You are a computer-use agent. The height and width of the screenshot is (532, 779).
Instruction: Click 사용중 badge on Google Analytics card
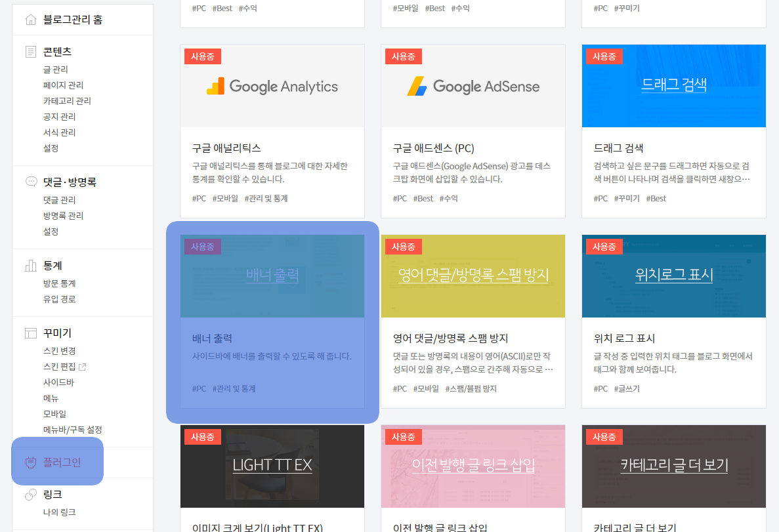coord(203,56)
